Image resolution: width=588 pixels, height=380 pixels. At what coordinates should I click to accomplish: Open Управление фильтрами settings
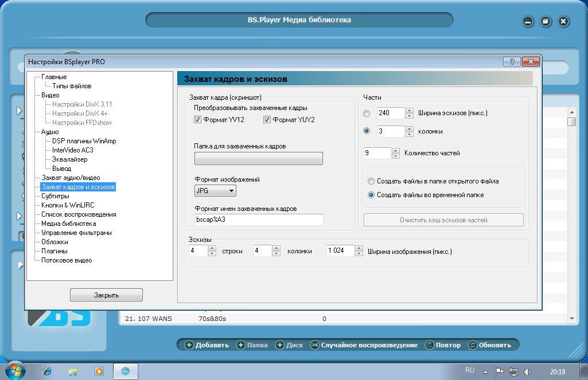click(76, 233)
